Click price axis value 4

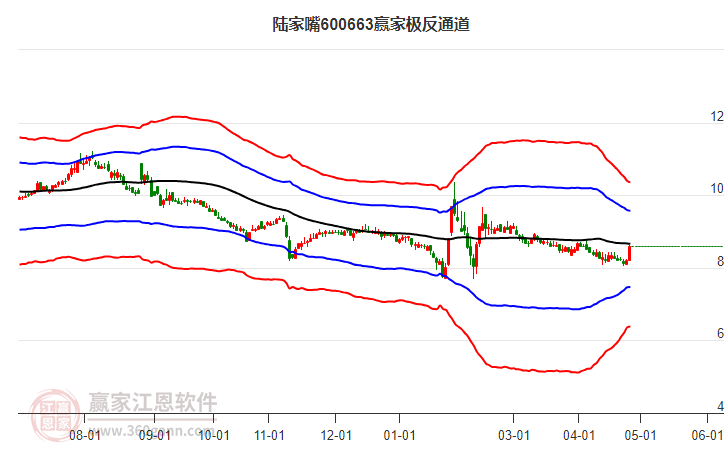(x=720, y=406)
